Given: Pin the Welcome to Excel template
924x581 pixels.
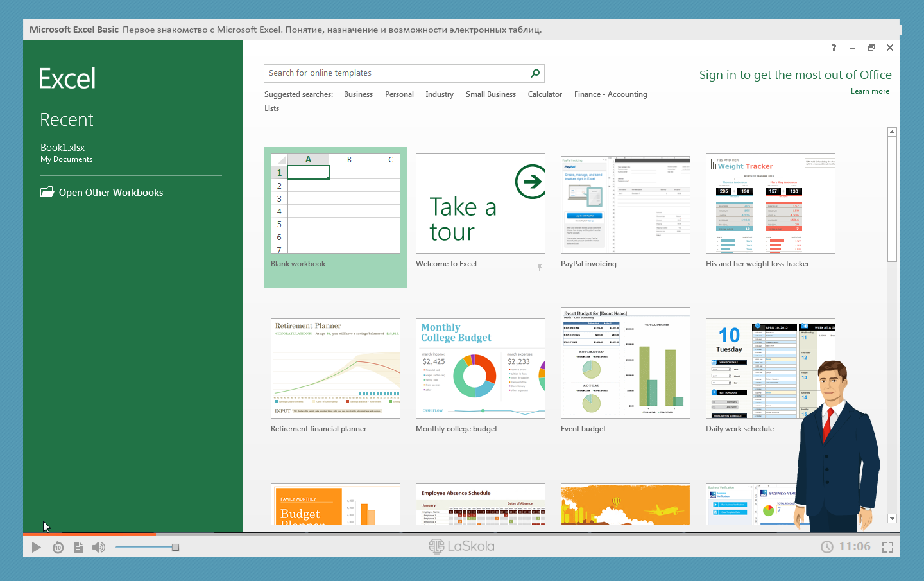Looking at the screenshot, I should tap(540, 268).
